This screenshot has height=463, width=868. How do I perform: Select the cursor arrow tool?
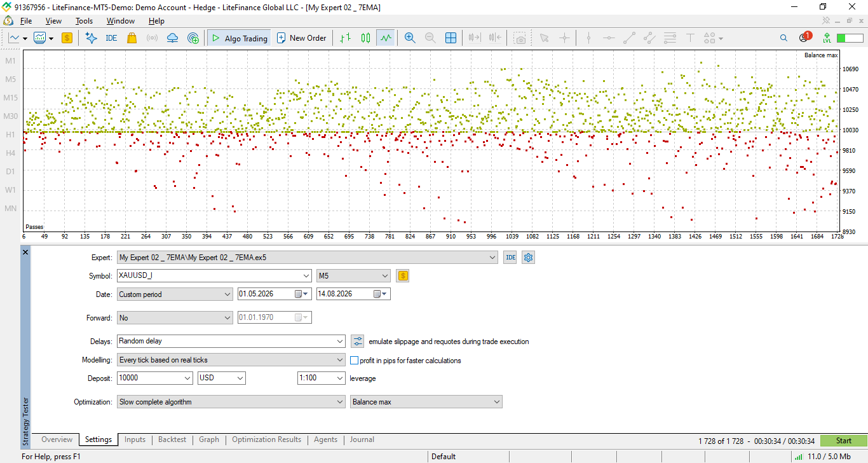pos(544,38)
